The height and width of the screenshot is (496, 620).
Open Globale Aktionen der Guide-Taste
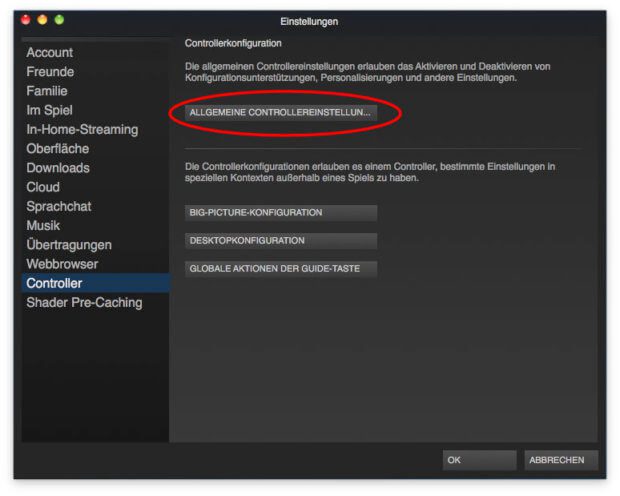point(280,269)
